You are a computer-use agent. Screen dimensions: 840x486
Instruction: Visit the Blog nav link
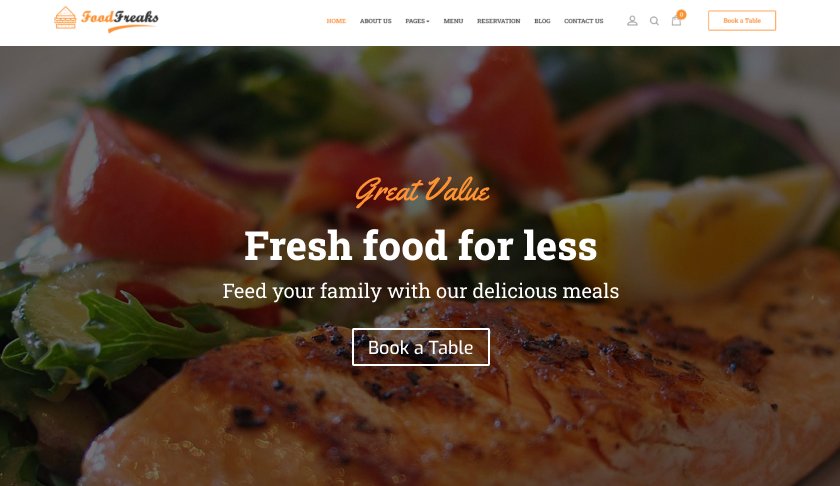pyautogui.click(x=542, y=21)
